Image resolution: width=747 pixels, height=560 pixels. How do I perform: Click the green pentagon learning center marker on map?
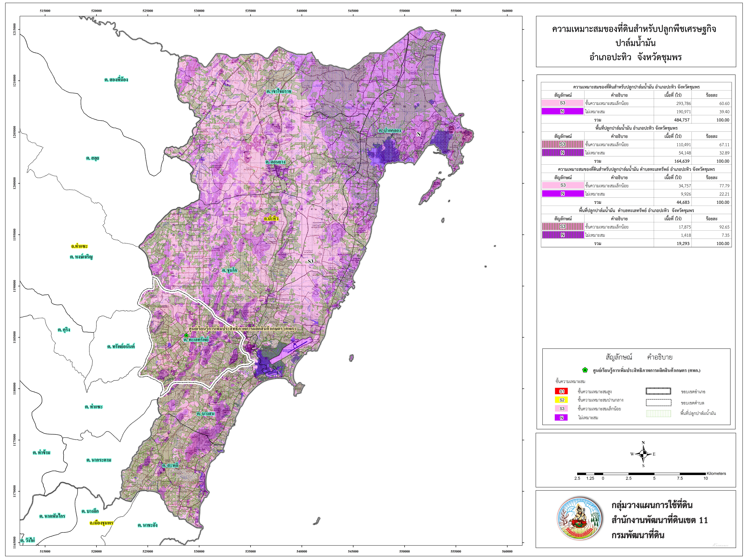tap(186, 335)
